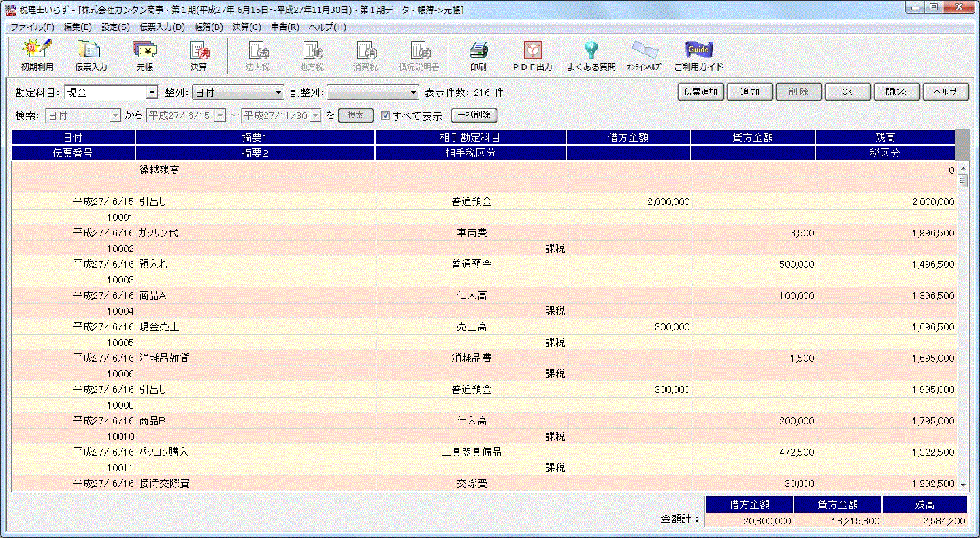Click the 伝票追加 button
This screenshot has height=538, width=980.
(700, 92)
